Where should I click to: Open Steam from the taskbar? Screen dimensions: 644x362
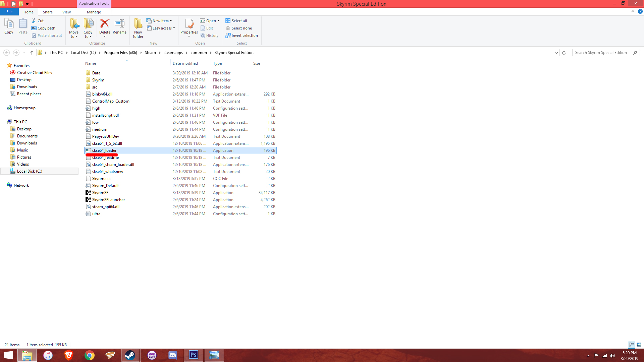(x=130, y=355)
